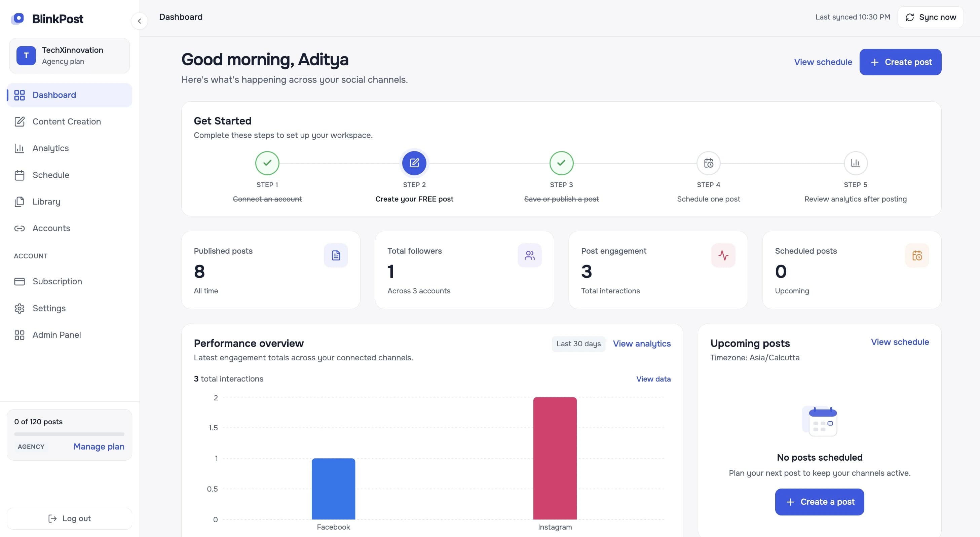Open View schedule in Upcoming posts card
Screen dimensions: 980x537
coord(900,342)
